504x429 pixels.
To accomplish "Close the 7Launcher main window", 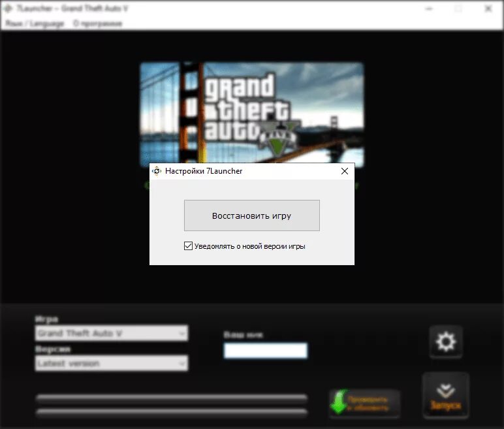I will 488,8.
